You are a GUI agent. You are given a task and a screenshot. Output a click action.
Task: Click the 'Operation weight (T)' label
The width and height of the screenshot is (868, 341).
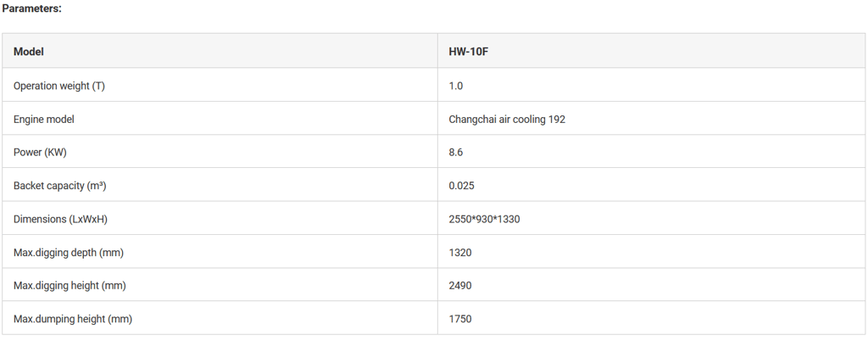pyautogui.click(x=58, y=86)
